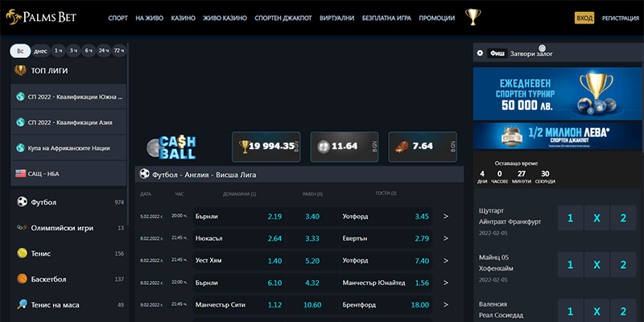Select the 3 ч time filter
Viewport: 644px width, 322px height.
(73, 51)
